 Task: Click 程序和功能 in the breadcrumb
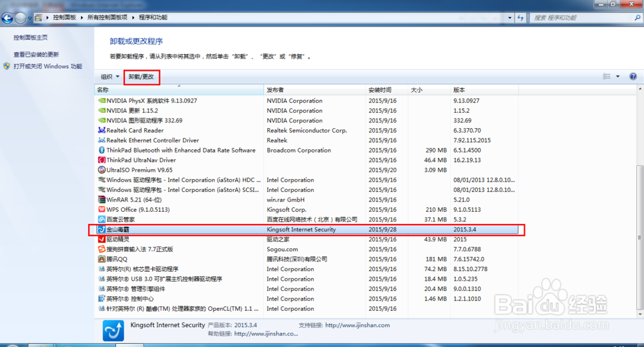153,17
